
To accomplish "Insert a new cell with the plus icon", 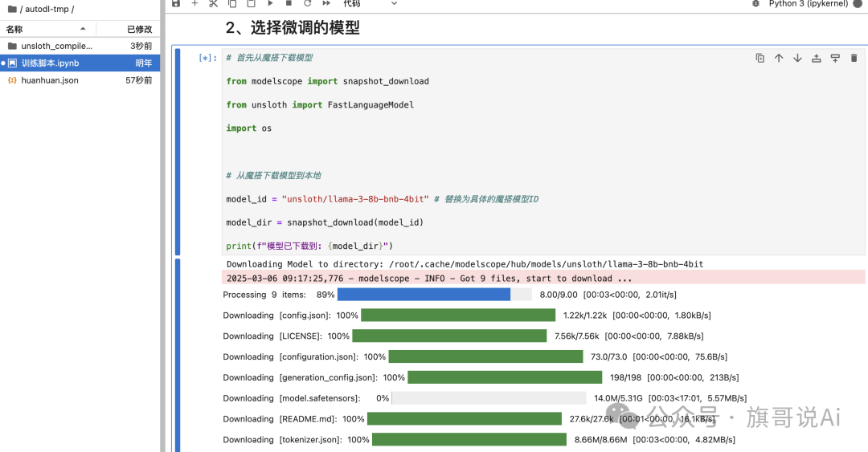I will click(194, 3).
